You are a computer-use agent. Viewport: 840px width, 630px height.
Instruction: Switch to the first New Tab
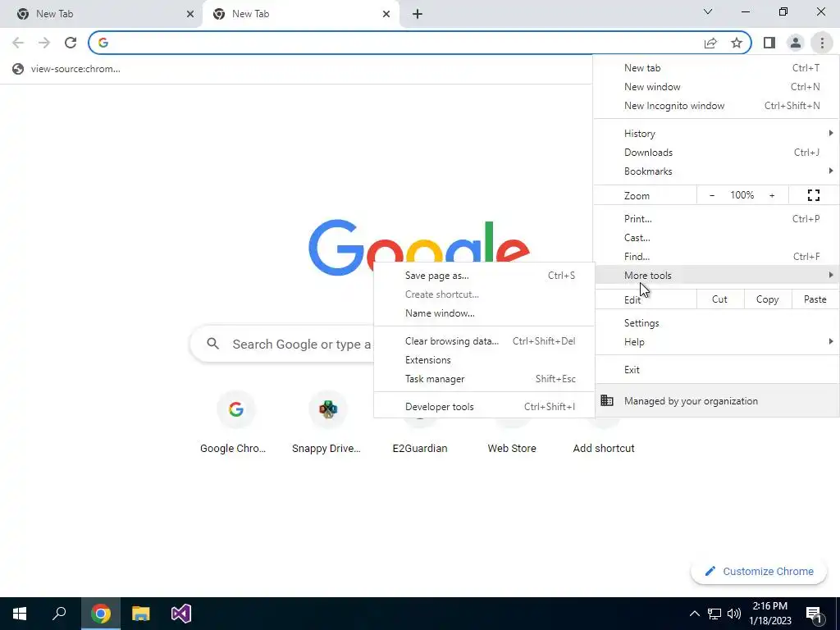click(x=102, y=14)
